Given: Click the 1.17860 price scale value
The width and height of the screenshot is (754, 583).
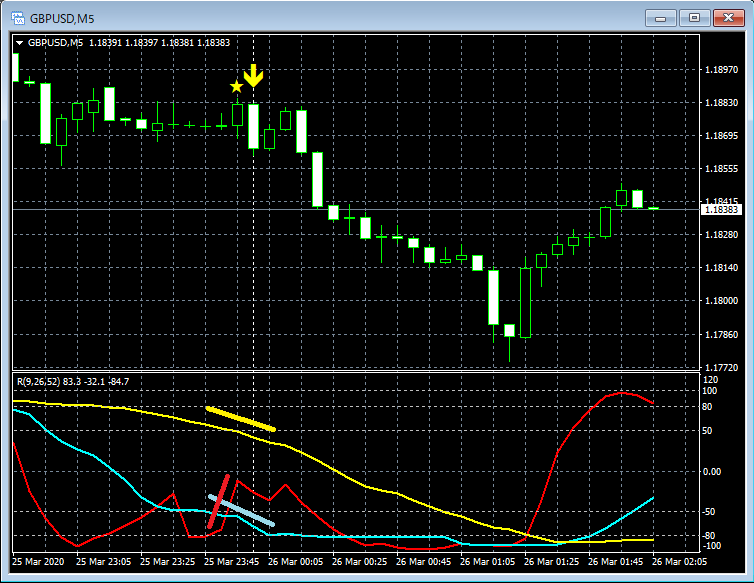Looking at the screenshot, I should click(x=721, y=335).
